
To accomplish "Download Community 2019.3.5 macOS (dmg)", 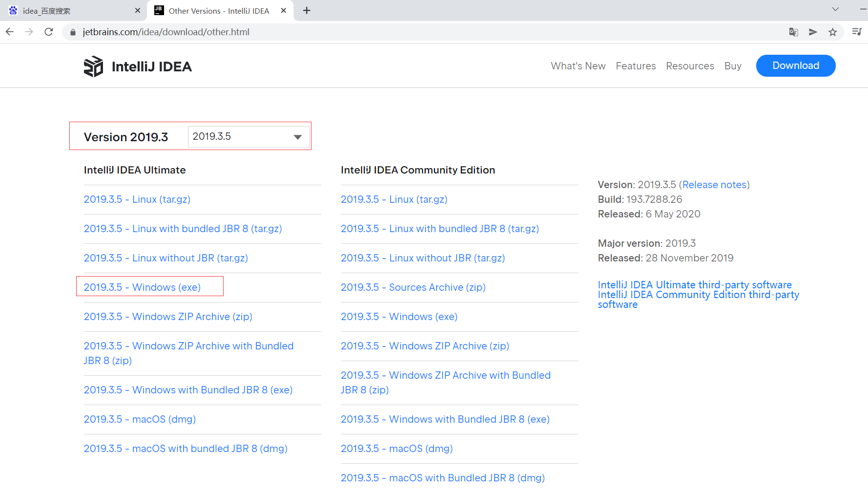I will pyautogui.click(x=397, y=449).
